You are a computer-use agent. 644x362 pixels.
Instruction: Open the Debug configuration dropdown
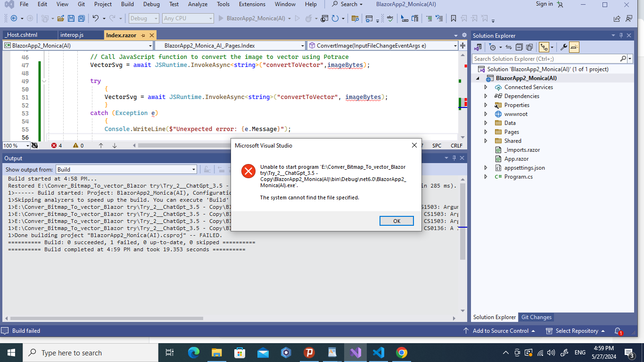pyautogui.click(x=144, y=18)
